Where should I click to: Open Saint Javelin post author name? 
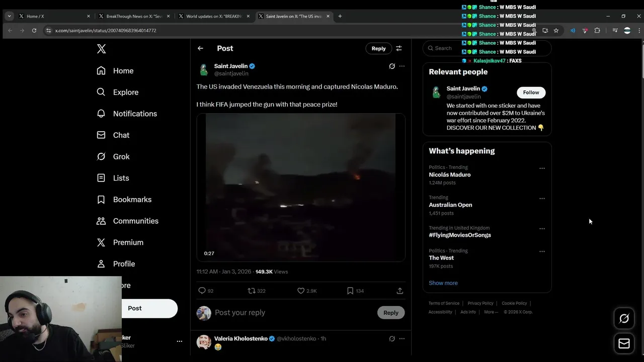click(x=231, y=66)
